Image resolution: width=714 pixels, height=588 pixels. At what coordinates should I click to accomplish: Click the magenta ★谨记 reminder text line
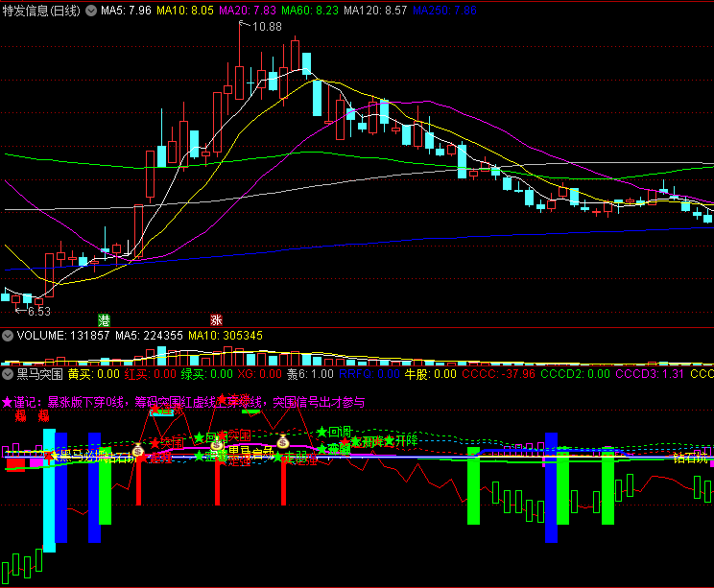[183, 402]
